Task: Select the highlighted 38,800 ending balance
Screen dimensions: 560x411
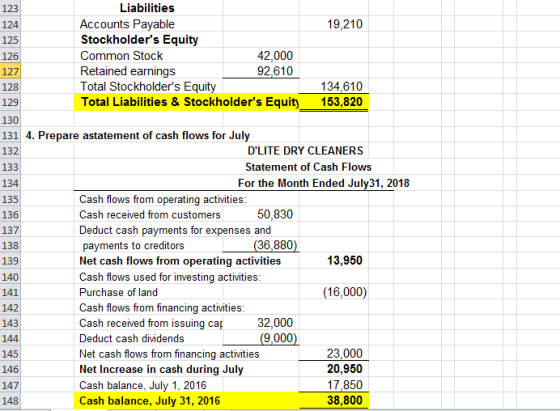Action: (x=334, y=401)
